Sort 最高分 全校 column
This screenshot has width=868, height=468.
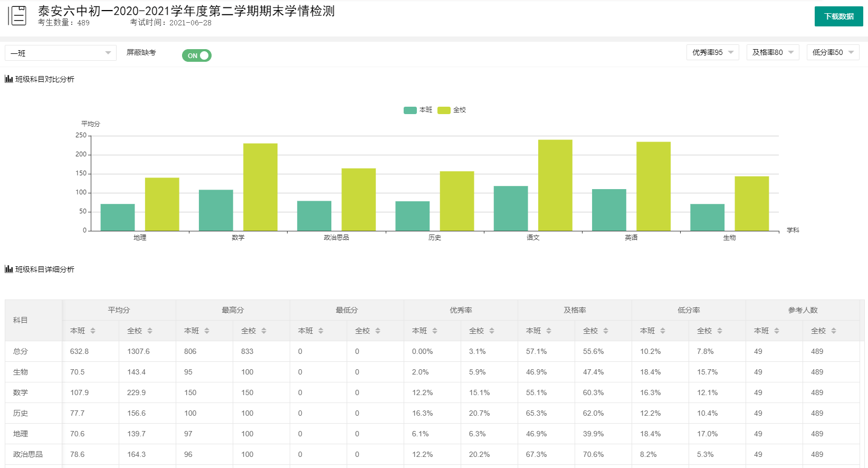point(264,331)
